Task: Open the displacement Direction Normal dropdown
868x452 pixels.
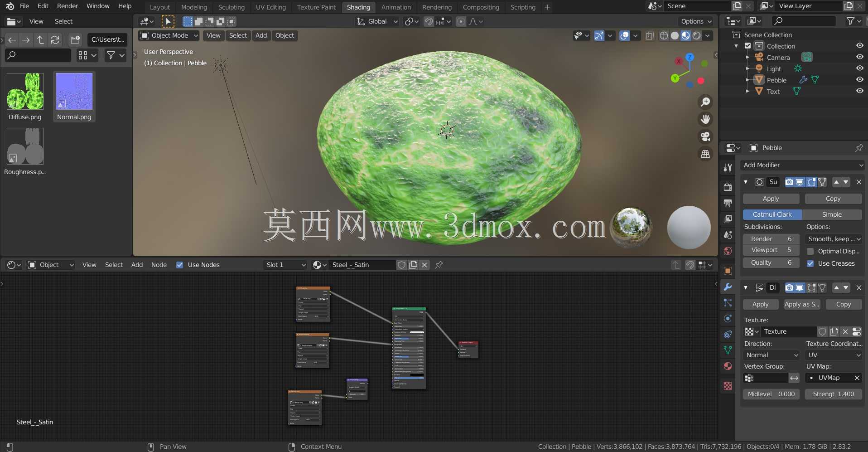Action: click(x=772, y=355)
